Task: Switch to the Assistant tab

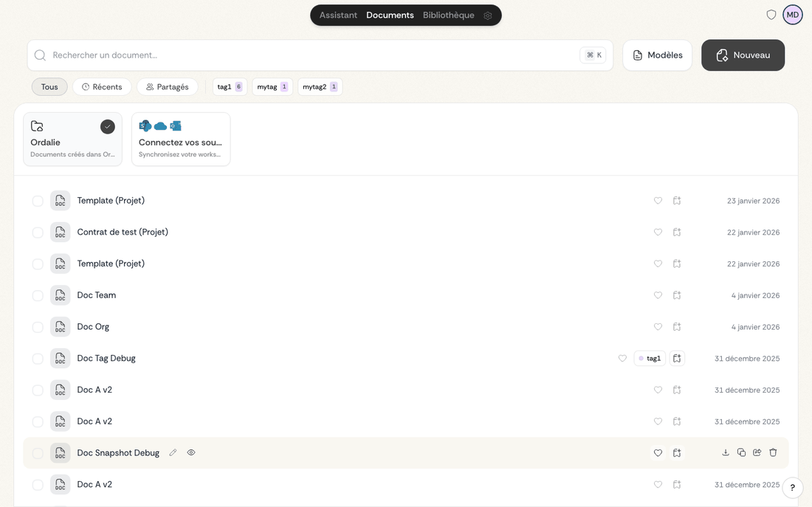Action: point(338,15)
